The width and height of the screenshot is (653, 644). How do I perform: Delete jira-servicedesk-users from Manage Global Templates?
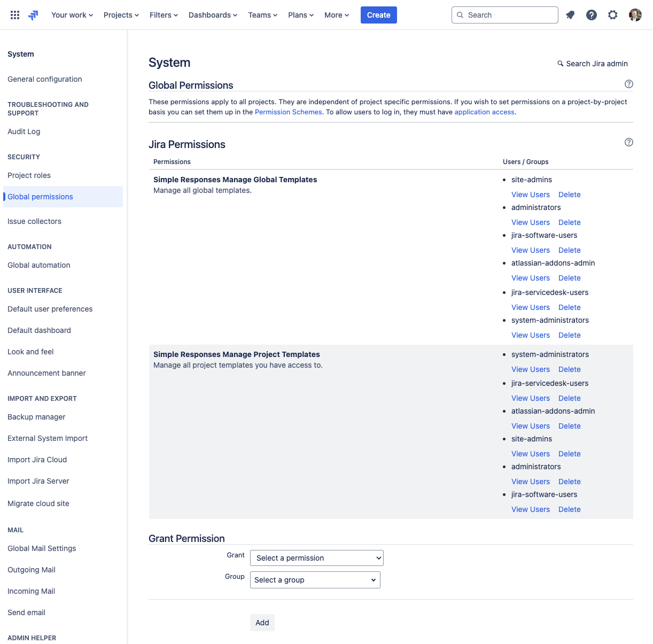click(570, 307)
